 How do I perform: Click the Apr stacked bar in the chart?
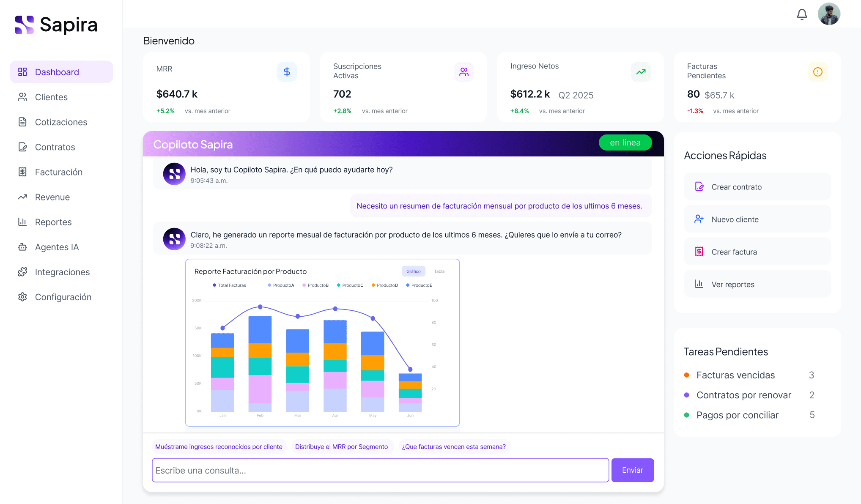tap(335, 366)
